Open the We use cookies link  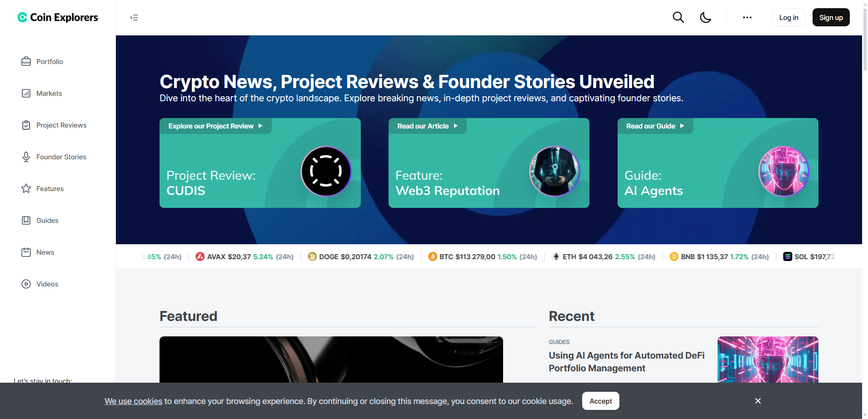click(x=133, y=401)
